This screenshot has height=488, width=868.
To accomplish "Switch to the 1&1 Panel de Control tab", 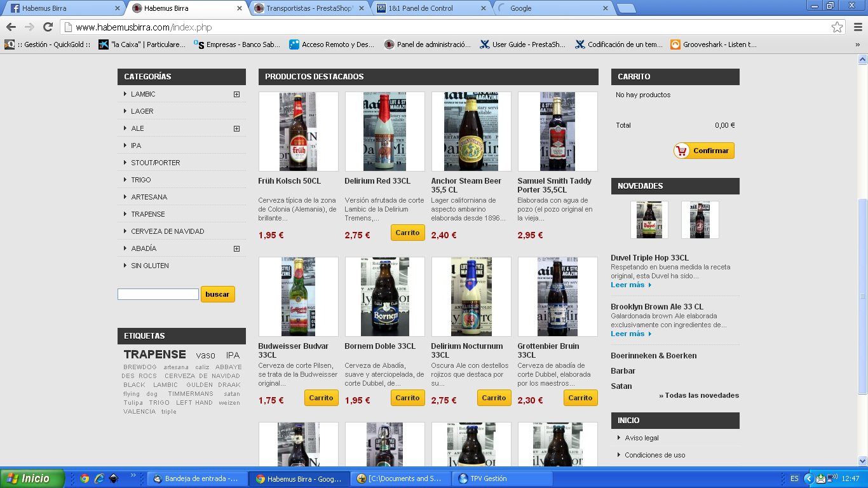I will (430, 8).
